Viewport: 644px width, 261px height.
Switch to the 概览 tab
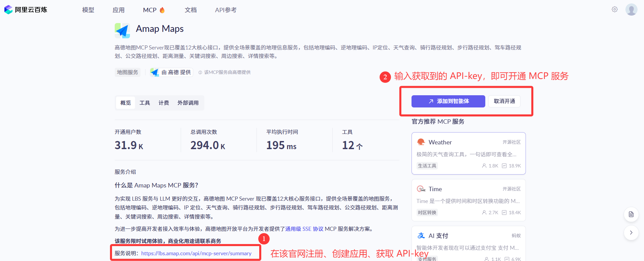pos(126,103)
